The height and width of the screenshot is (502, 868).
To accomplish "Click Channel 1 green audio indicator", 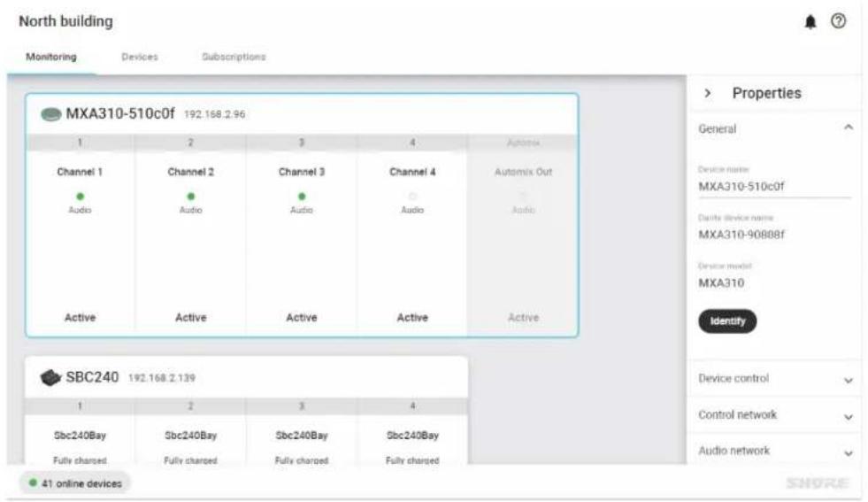I will pyautogui.click(x=81, y=197).
